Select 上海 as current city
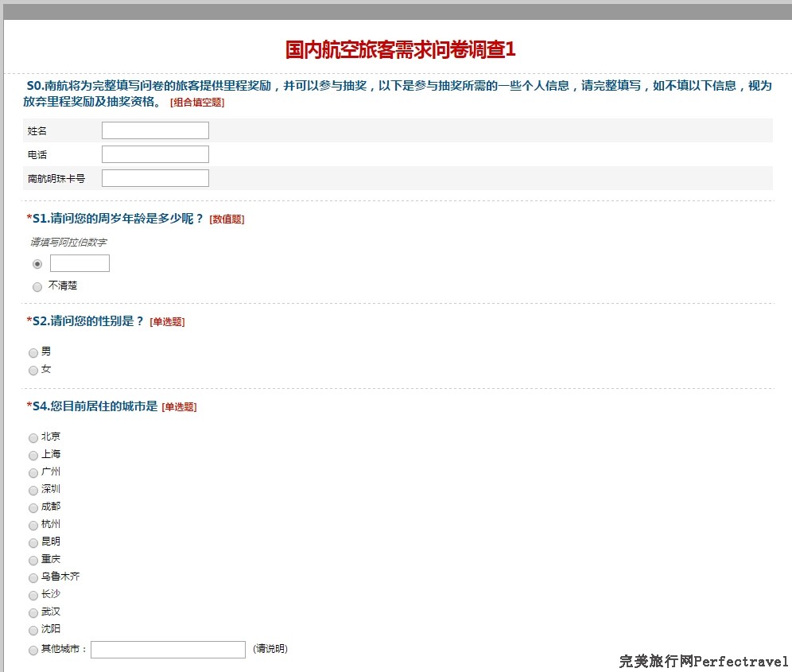 (33, 455)
